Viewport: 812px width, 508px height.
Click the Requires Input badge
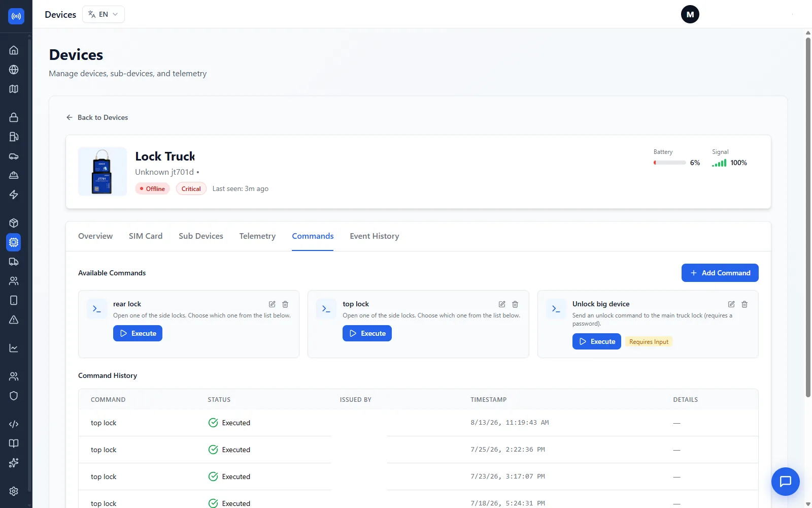(x=649, y=342)
